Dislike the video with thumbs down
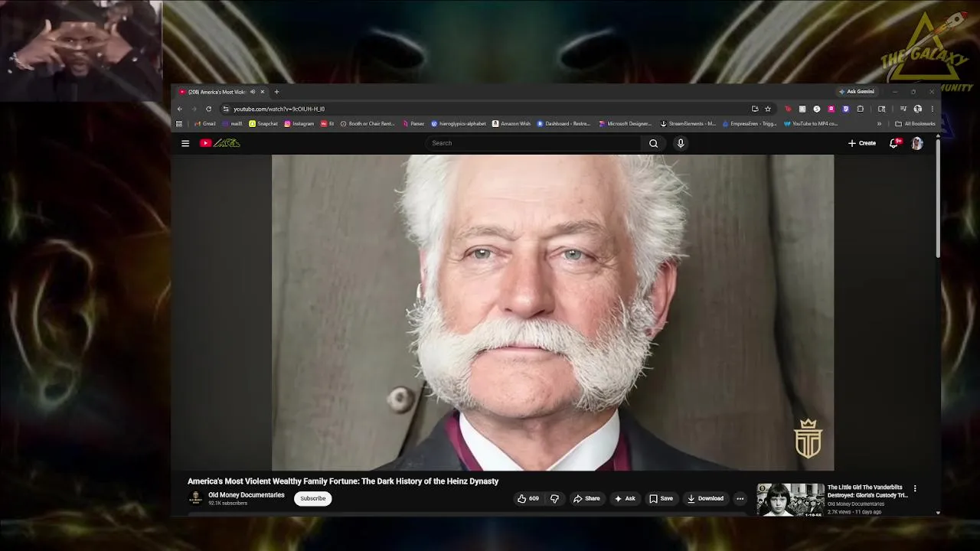The width and height of the screenshot is (980, 551). (x=554, y=498)
